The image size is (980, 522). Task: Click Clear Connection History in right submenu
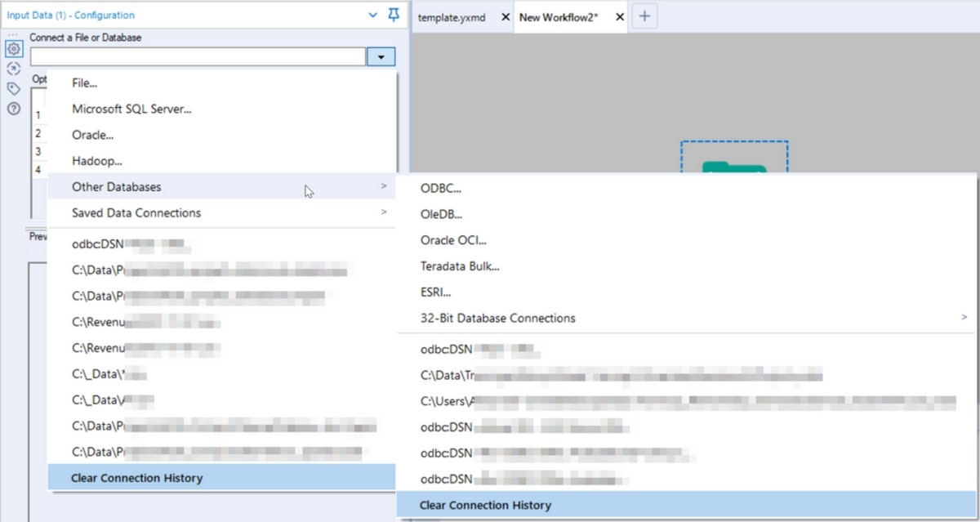485,505
